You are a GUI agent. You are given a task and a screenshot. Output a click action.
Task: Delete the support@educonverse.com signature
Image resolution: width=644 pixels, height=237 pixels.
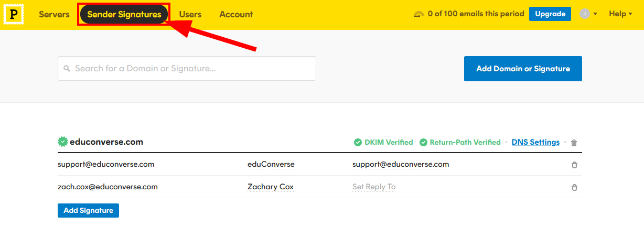(x=574, y=165)
